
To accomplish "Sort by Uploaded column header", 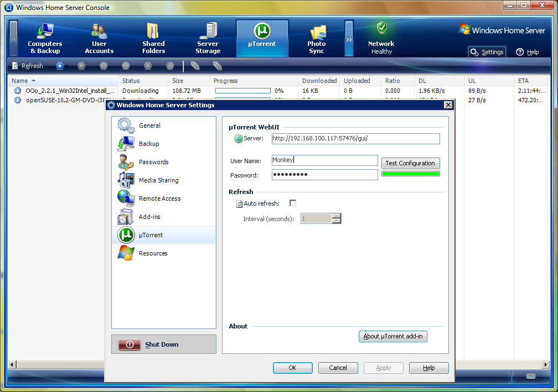I will 360,81.
